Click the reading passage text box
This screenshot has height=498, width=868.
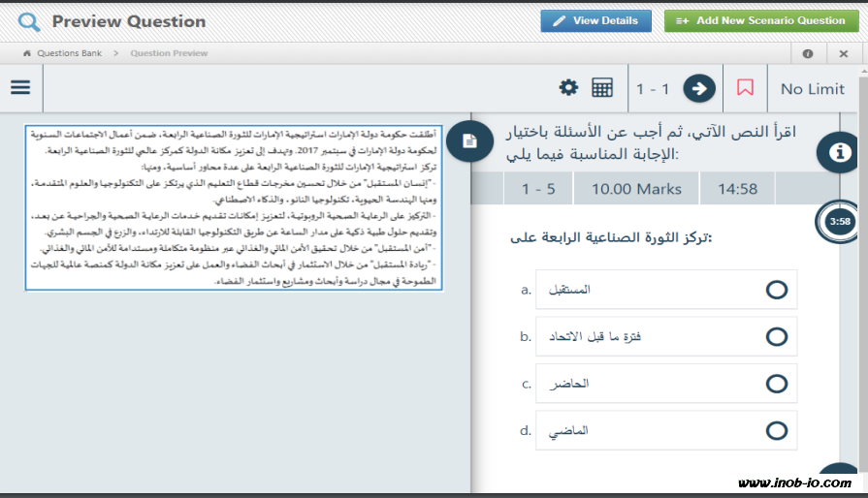click(233, 207)
